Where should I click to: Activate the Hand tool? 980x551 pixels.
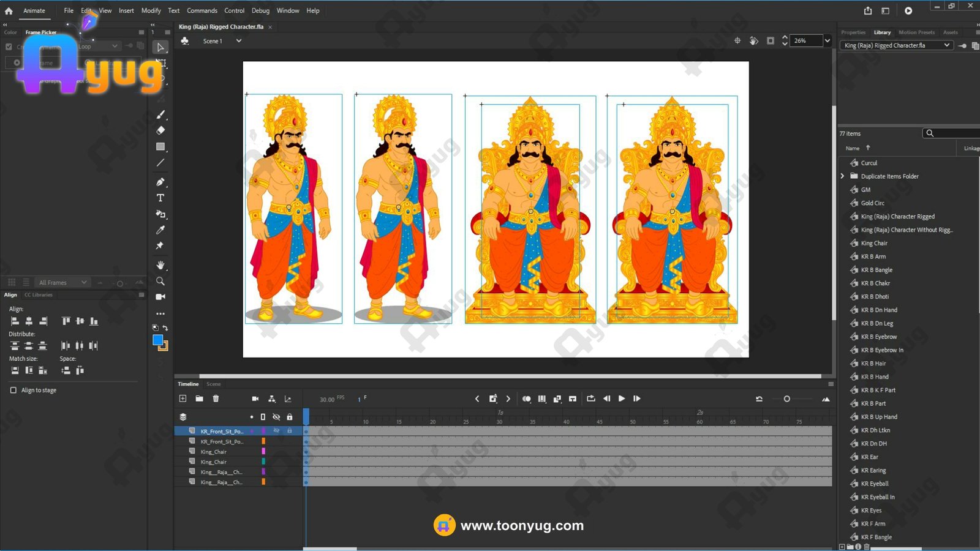pos(160,265)
